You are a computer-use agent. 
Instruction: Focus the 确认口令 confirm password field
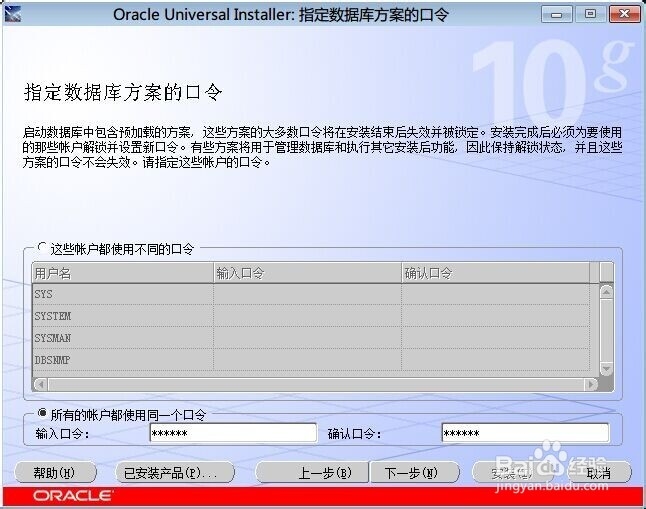click(x=525, y=433)
